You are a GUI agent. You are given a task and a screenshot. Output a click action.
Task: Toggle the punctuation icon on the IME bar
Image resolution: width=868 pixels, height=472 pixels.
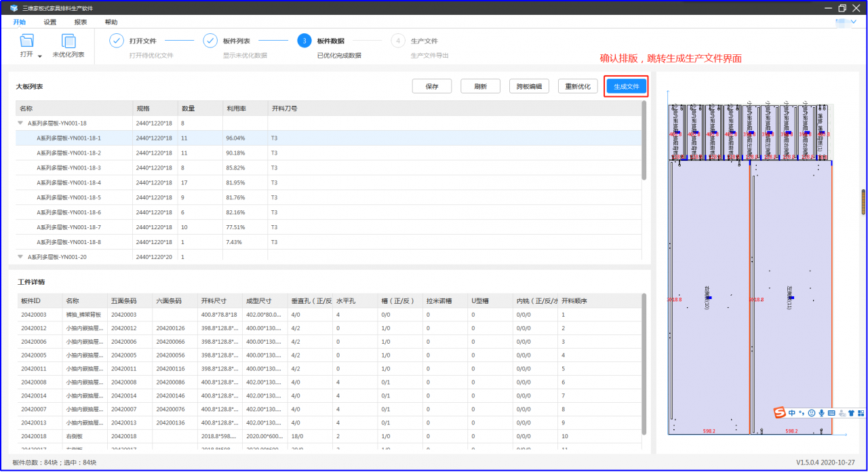[801, 412]
